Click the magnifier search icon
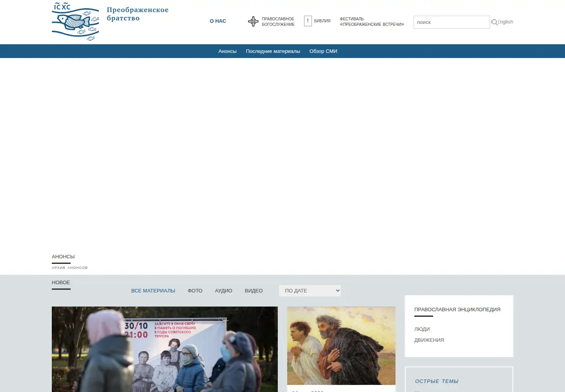The image size is (565, 392). pos(494,22)
